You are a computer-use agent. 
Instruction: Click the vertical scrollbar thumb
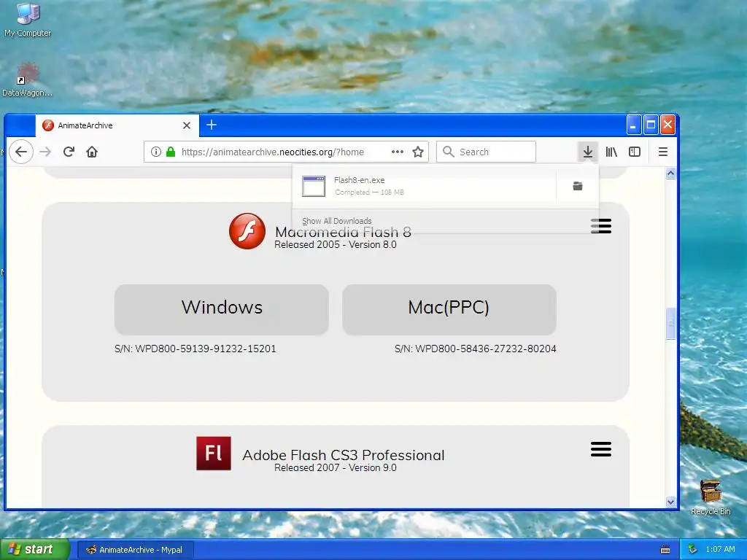pos(670,324)
